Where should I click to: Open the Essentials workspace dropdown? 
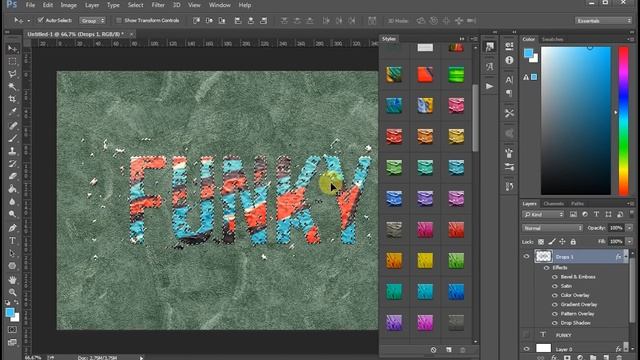pyautogui.click(x=603, y=20)
